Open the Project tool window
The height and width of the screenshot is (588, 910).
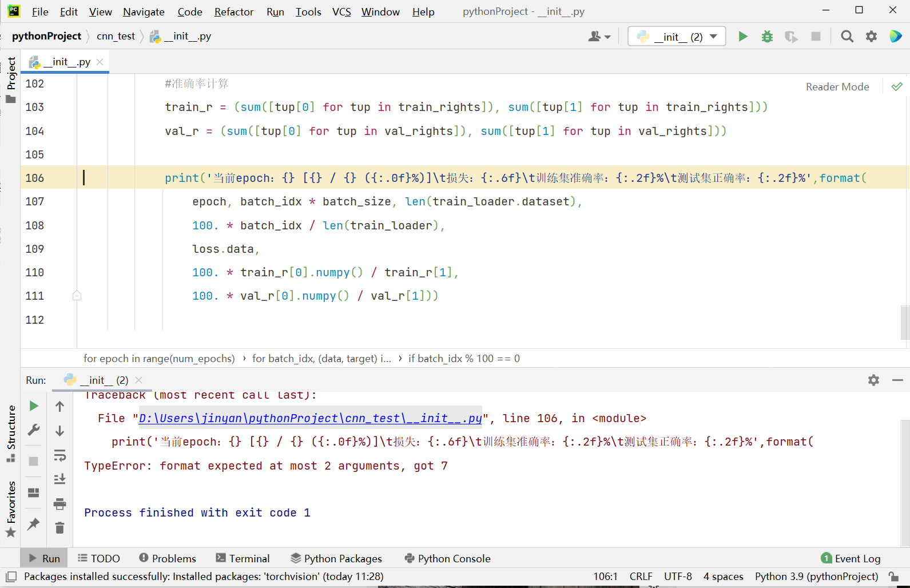point(11,80)
